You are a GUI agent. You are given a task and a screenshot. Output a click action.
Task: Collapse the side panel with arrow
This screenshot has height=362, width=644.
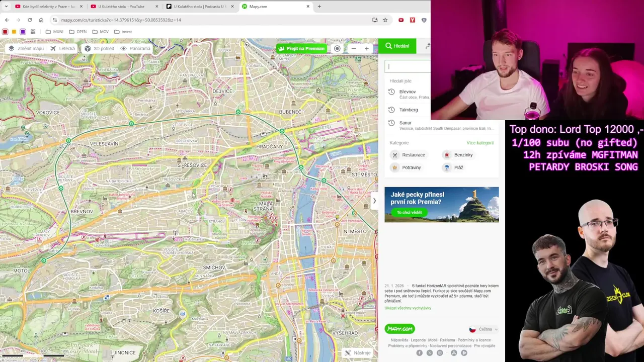click(x=374, y=201)
